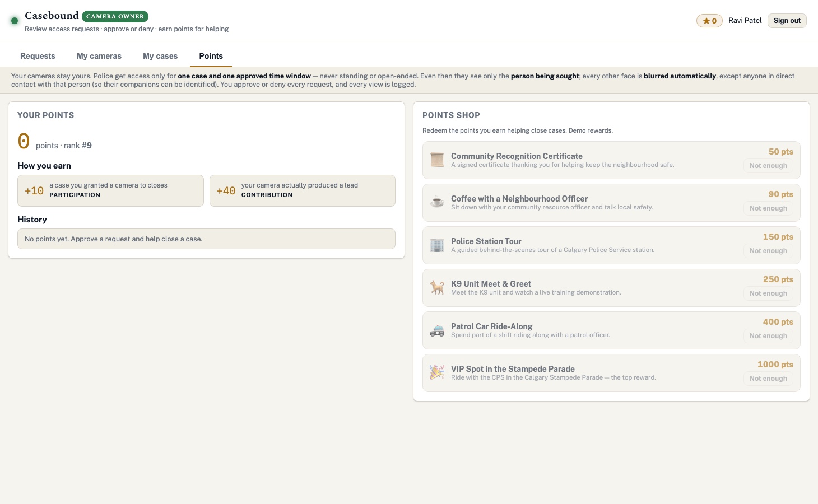Click the K9 Unit dog icon

coord(437,287)
